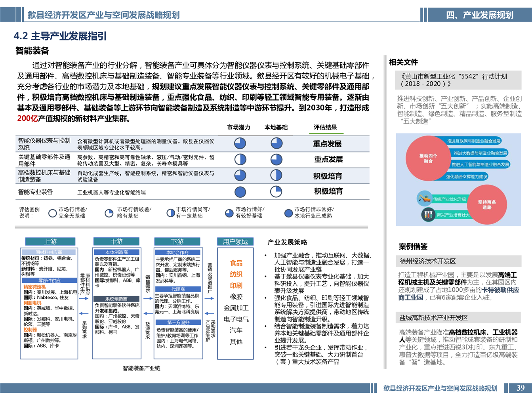Image resolution: width=532 pixels, height=399 pixels.
Task: Click the full blue circle in 智能专业装备 row
Action: [x=240, y=192]
